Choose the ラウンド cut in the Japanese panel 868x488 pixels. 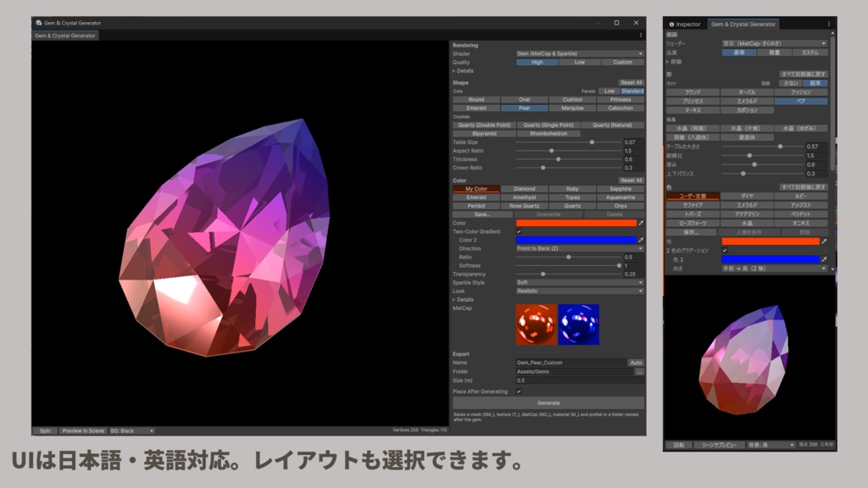click(693, 92)
